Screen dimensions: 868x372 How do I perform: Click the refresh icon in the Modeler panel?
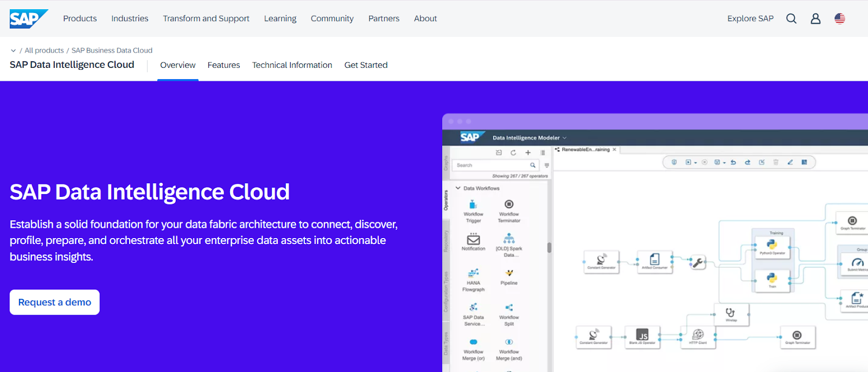click(513, 153)
